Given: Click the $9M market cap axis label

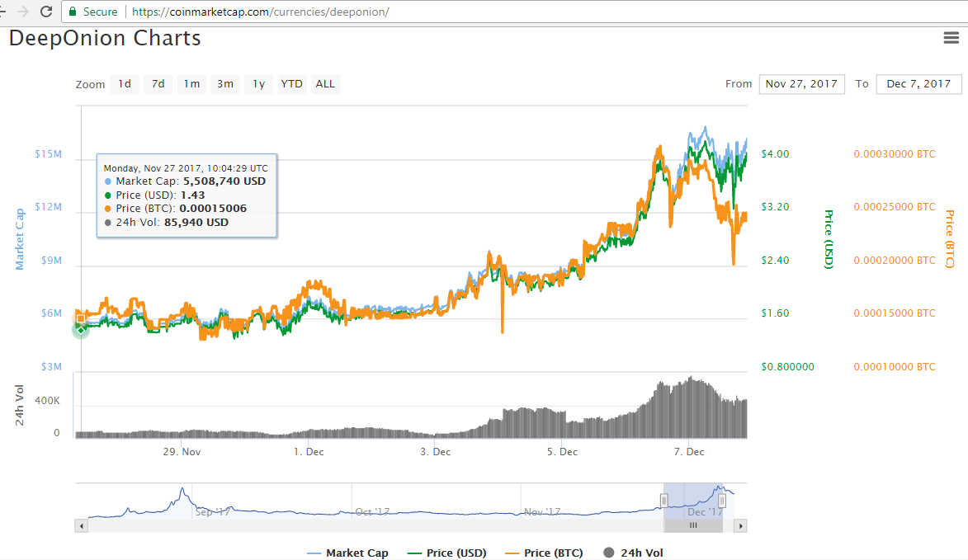Looking at the screenshot, I should pos(51,261).
